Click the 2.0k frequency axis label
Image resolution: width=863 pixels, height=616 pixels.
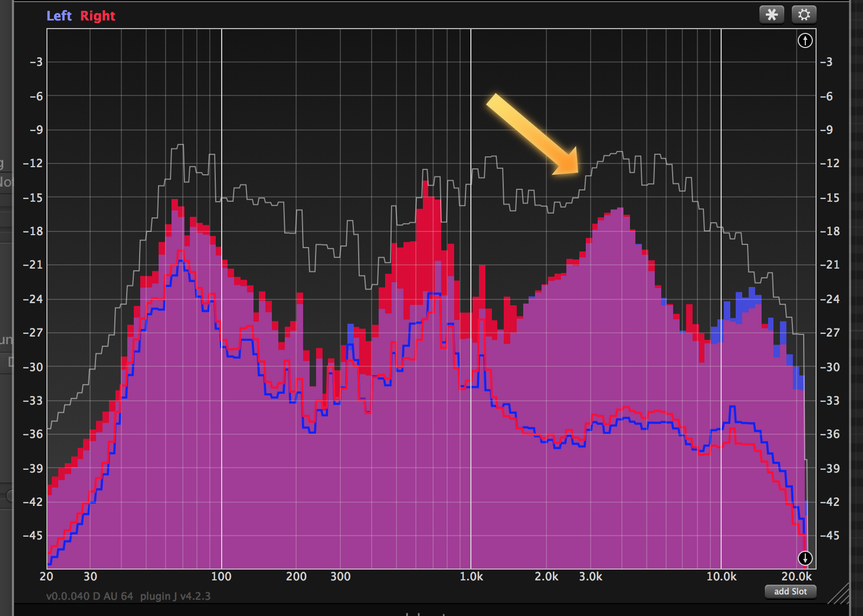pos(546,577)
